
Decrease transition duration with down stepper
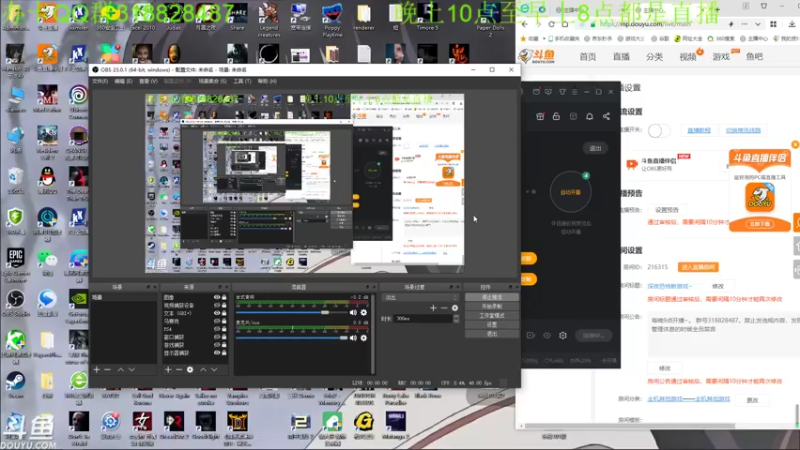(x=456, y=321)
